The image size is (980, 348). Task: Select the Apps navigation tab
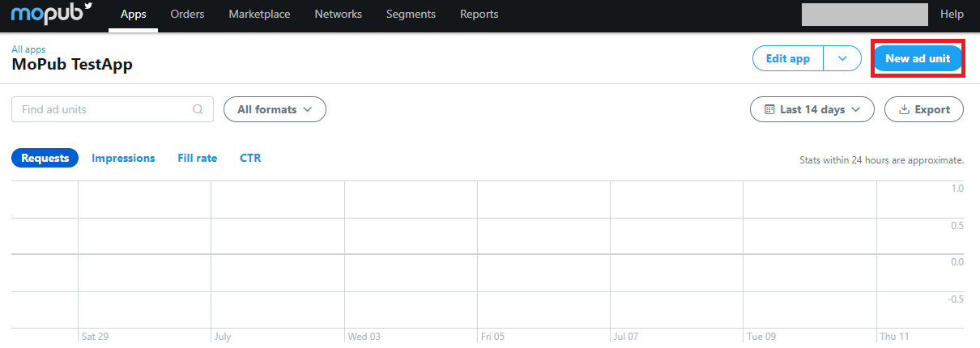click(133, 15)
